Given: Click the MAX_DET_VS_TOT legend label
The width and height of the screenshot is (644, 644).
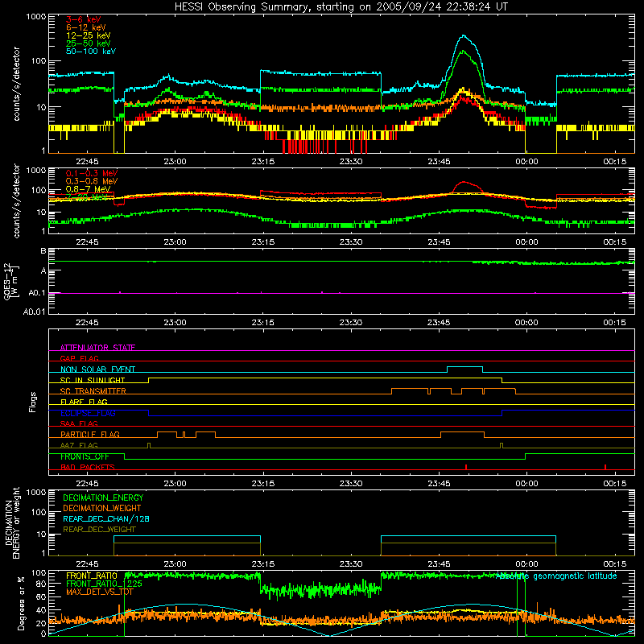Looking at the screenshot, I should click(100, 592).
